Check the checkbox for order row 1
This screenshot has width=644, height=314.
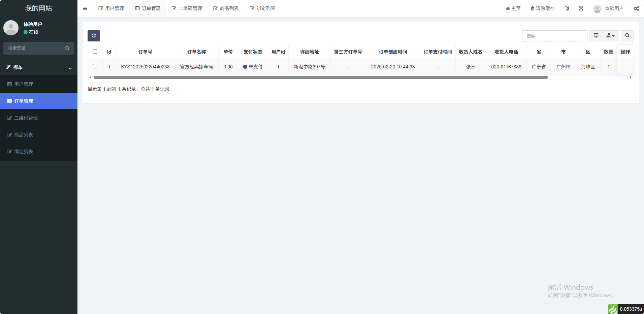click(95, 66)
